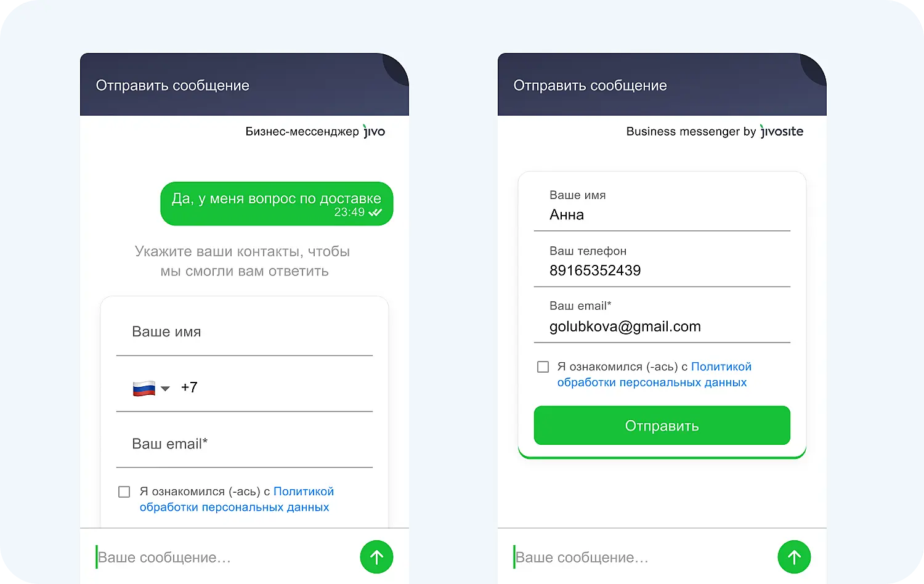Click send arrow in right chat widget
Viewport: 924px width, 584px height.
pyautogui.click(x=794, y=557)
